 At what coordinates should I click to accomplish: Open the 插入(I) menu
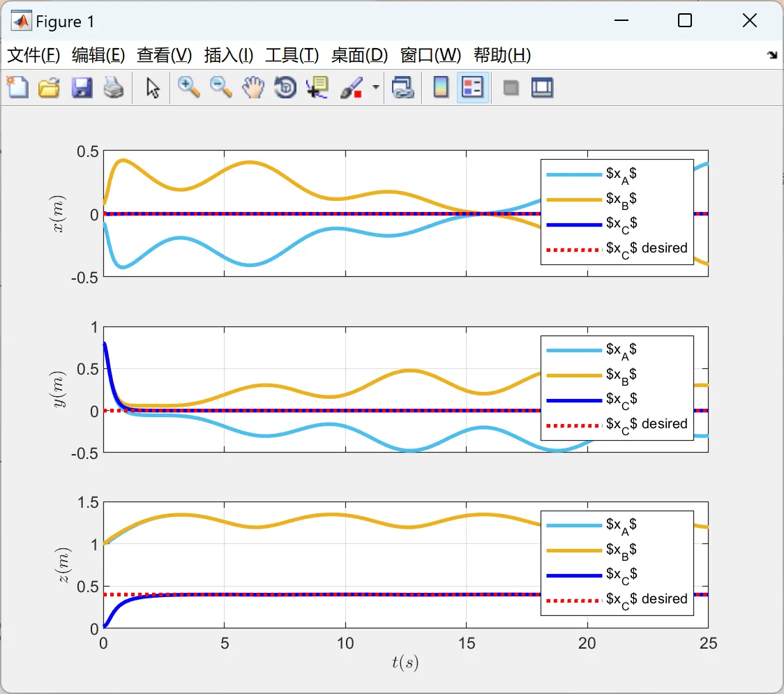(229, 55)
